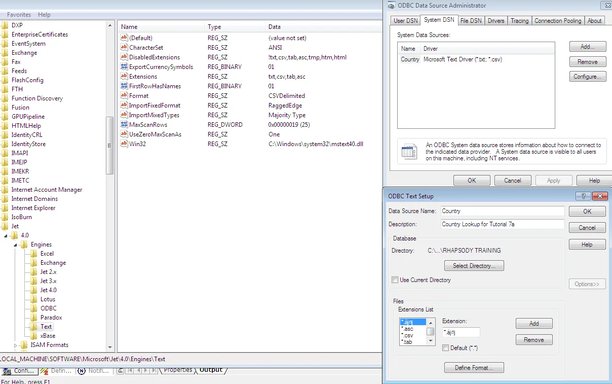
Task: Click the Extensions string value icon
Action: click(124, 76)
